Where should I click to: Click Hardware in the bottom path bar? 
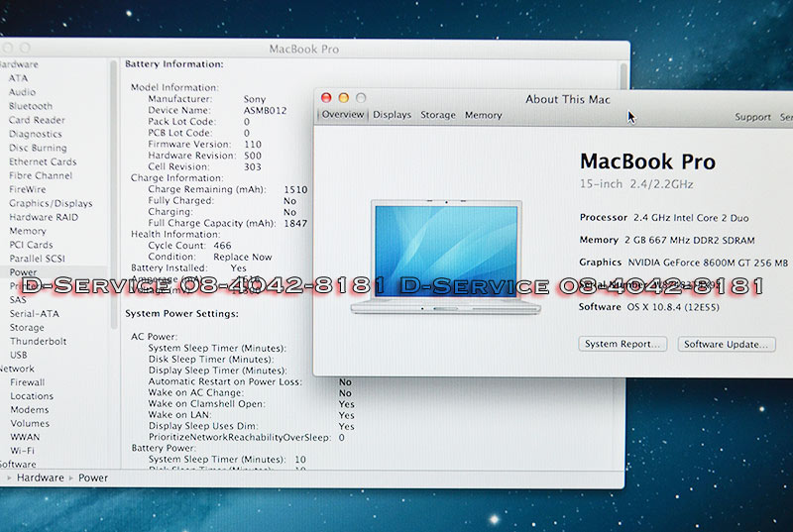coord(41,478)
